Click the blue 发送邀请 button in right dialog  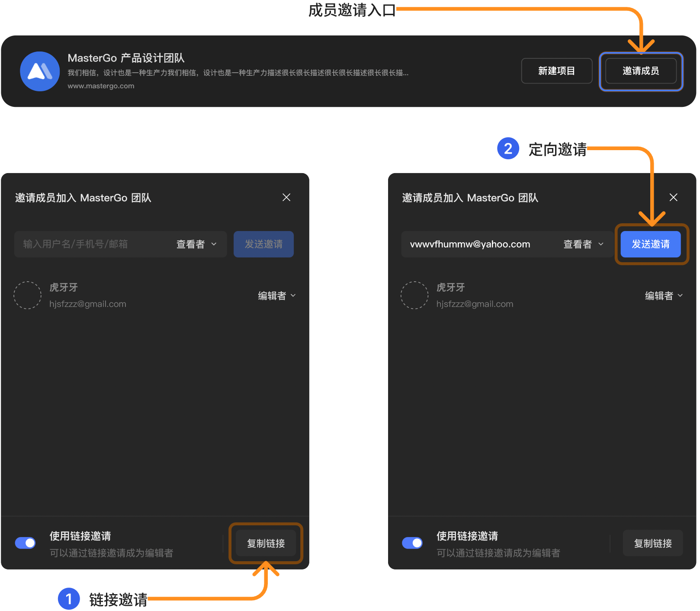click(651, 244)
